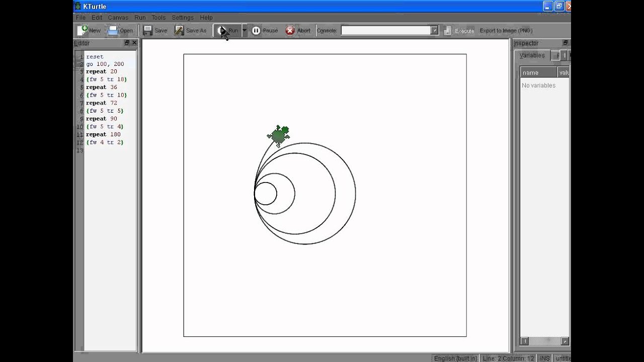The image size is (644, 362).
Task: Open the Help menu
Action: 206,18
